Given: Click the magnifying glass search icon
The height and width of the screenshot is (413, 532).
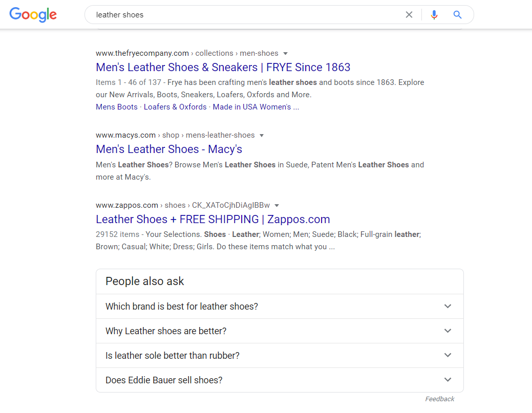Looking at the screenshot, I should pos(457,14).
